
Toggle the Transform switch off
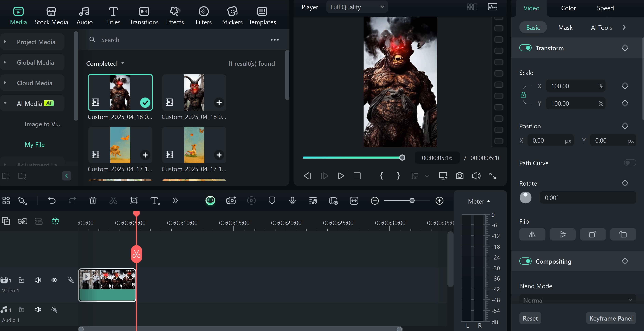click(525, 48)
